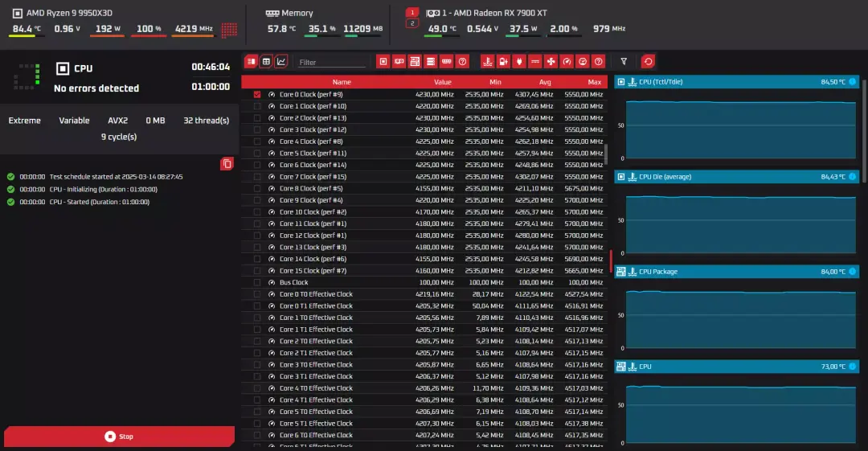Check the Core 3 T1 Effective Clock checkbox

pyautogui.click(x=257, y=376)
